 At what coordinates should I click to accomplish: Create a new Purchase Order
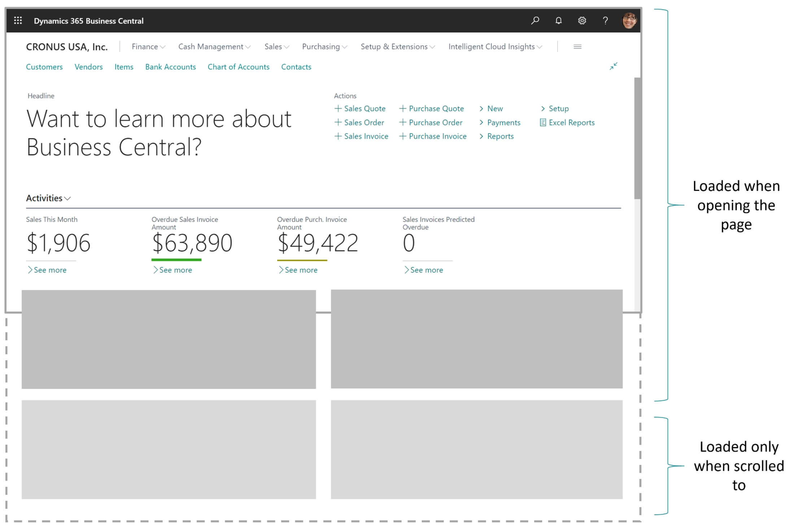[431, 122]
